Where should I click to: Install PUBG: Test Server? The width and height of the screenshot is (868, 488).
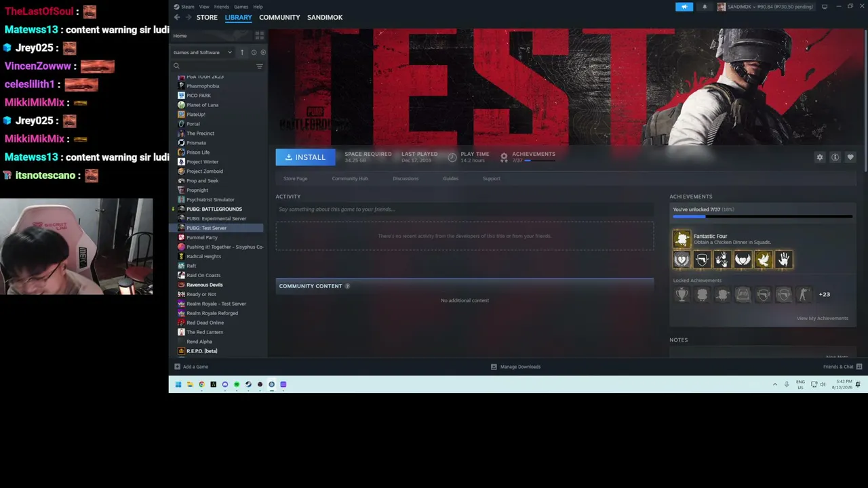tap(305, 157)
